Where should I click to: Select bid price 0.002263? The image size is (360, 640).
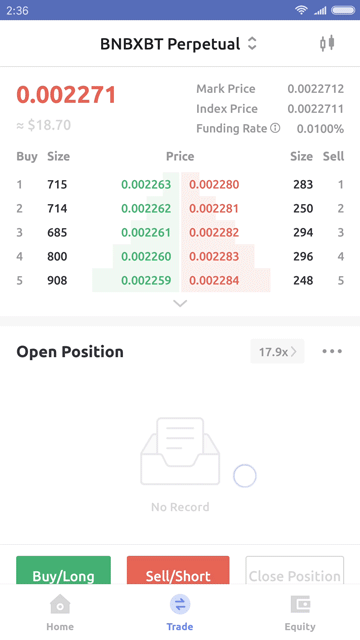point(146,184)
